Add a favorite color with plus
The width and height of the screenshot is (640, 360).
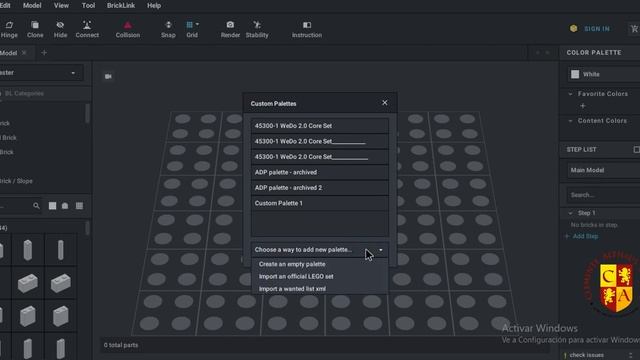(x=583, y=106)
